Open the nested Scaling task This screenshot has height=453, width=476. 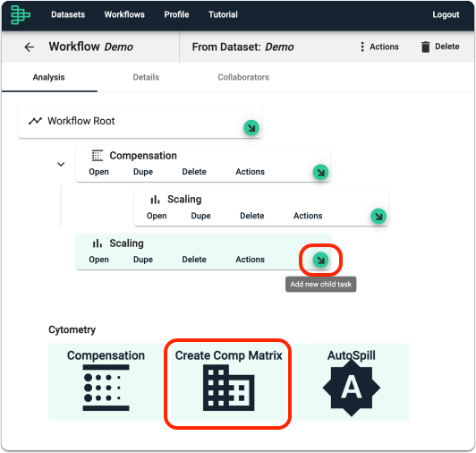pos(157,216)
